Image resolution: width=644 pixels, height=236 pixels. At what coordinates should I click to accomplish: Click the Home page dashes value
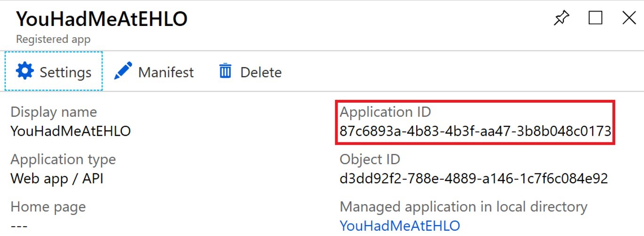[x=19, y=226]
